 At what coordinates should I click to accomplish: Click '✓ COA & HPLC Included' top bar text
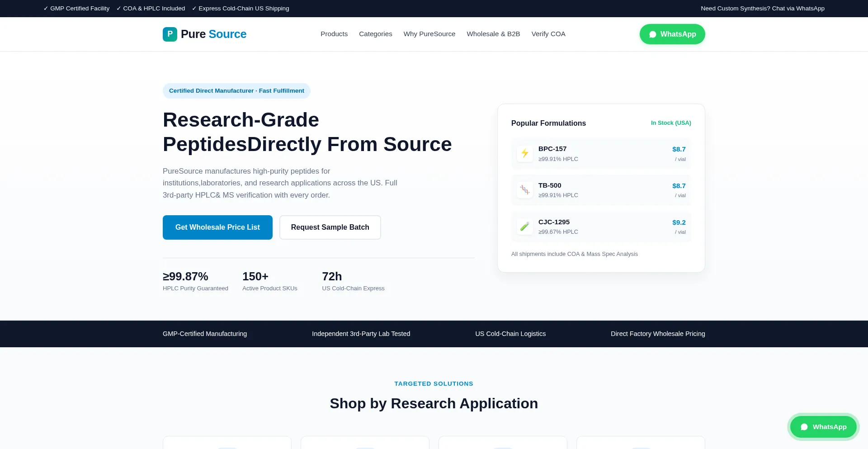click(x=151, y=9)
